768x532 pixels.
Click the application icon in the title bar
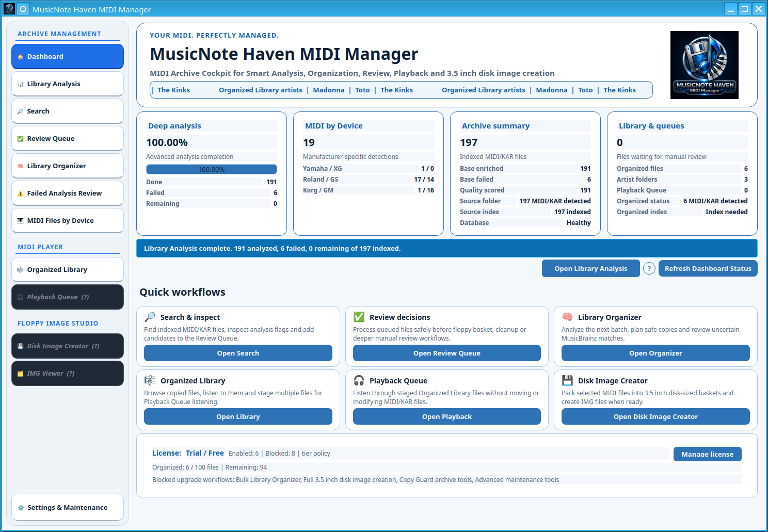tap(9, 9)
